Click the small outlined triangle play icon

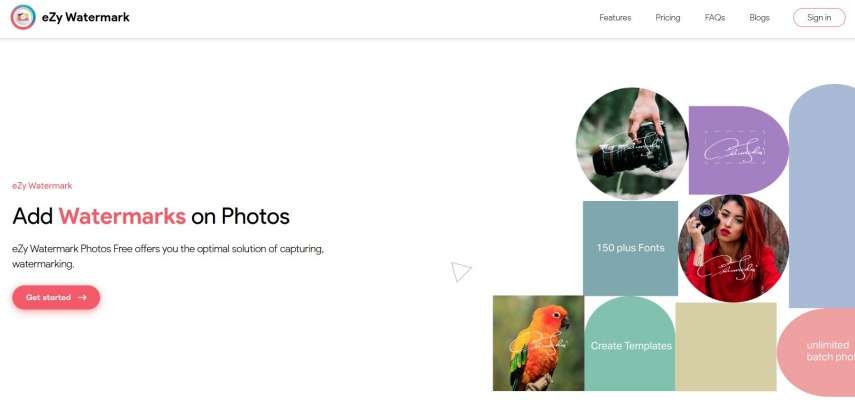(460, 271)
